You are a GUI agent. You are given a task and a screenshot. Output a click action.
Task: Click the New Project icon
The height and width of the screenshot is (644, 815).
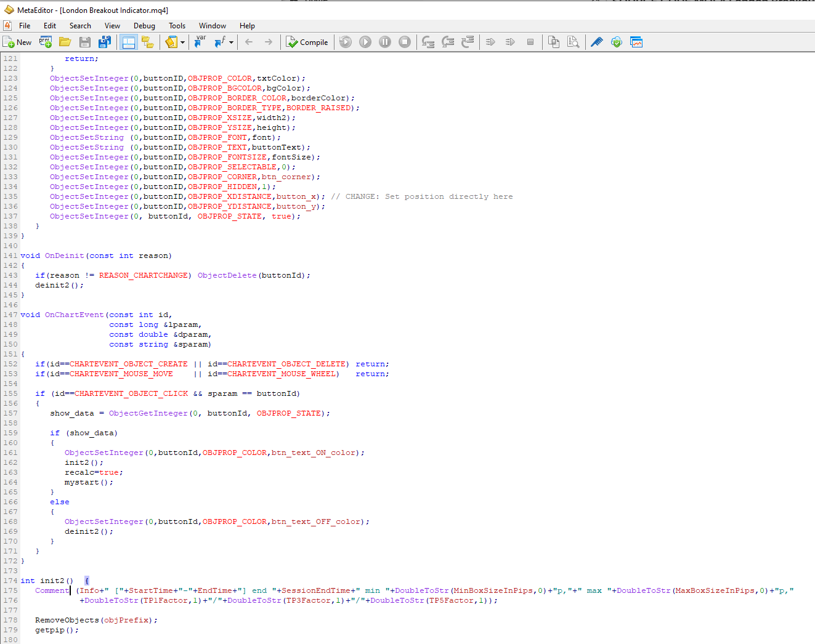46,42
